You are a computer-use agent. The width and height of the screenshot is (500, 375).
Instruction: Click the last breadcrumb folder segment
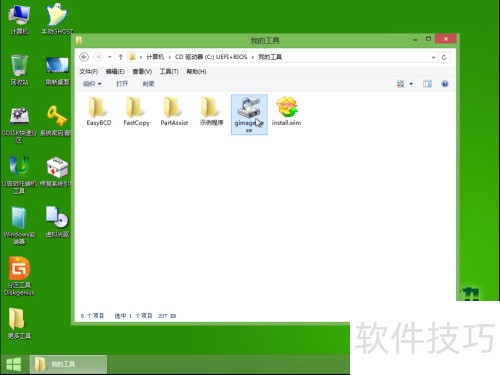(270, 57)
